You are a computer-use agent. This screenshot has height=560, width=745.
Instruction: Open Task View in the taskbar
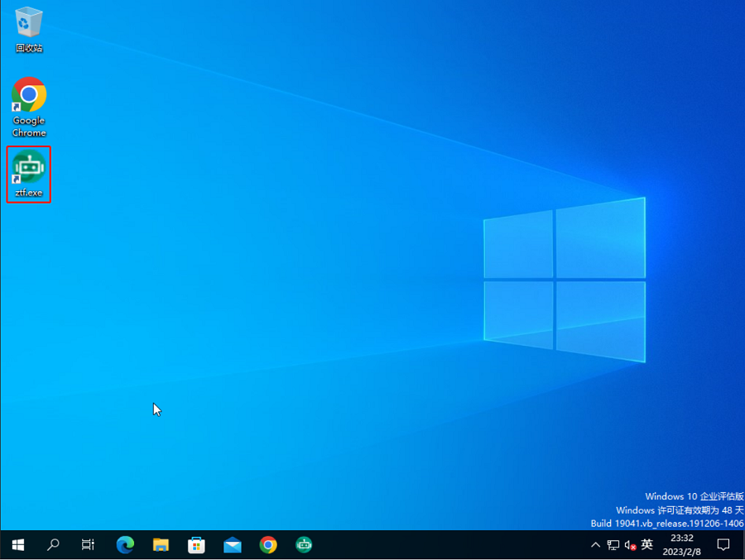coord(89,545)
